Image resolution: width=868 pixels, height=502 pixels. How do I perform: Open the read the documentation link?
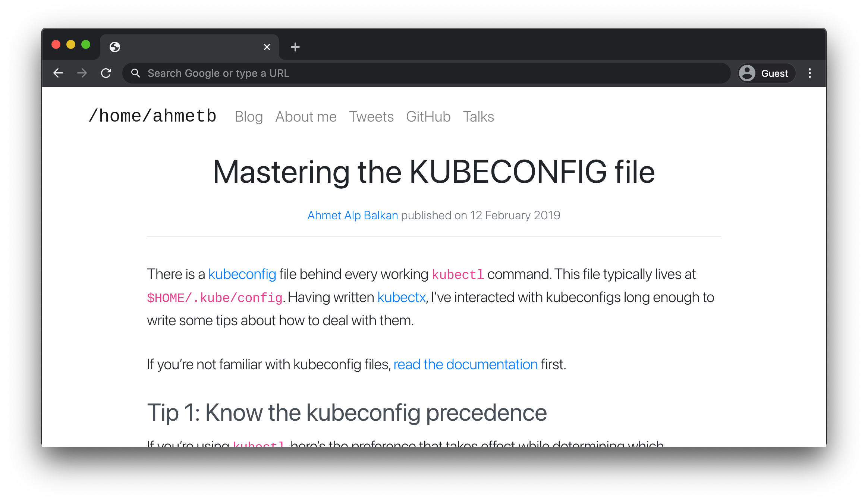pos(465,365)
